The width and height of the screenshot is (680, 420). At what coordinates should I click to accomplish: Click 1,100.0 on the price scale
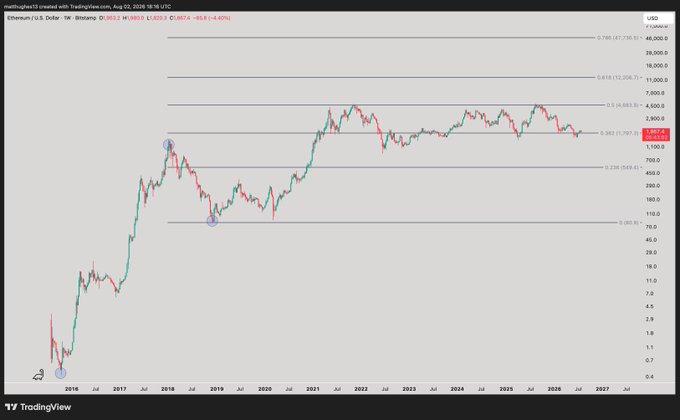point(655,147)
